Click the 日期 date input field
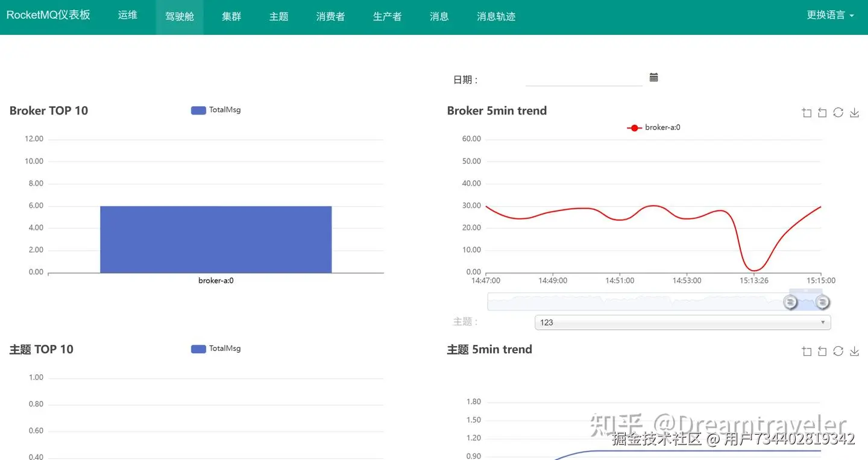 pyautogui.click(x=584, y=79)
